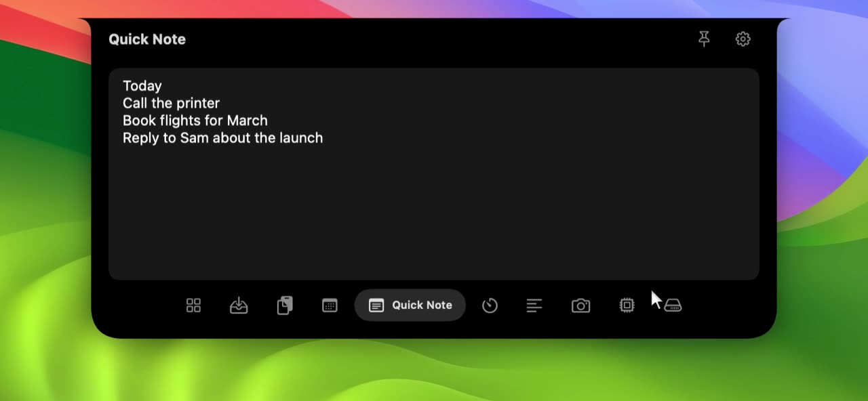Open the text lines list icon

click(x=534, y=305)
